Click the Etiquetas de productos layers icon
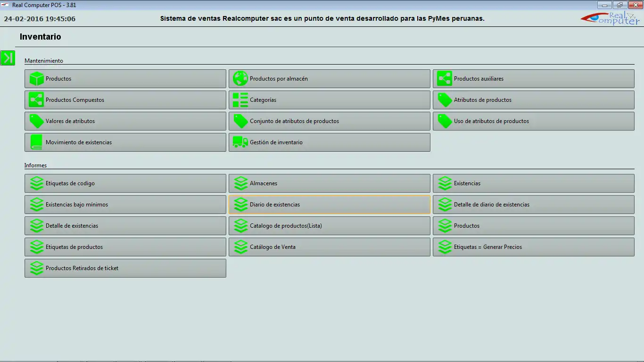The image size is (644, 362). (36, 247)
